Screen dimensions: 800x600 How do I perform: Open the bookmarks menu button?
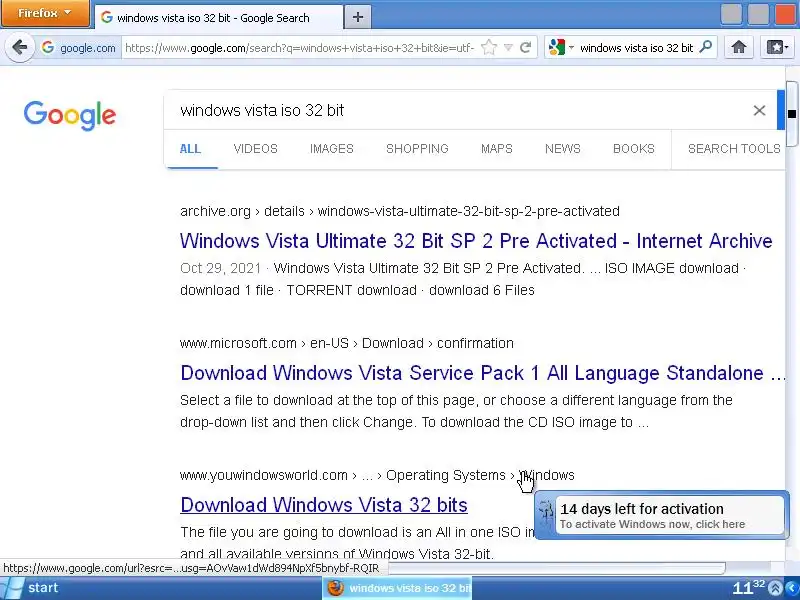[778, 47]
